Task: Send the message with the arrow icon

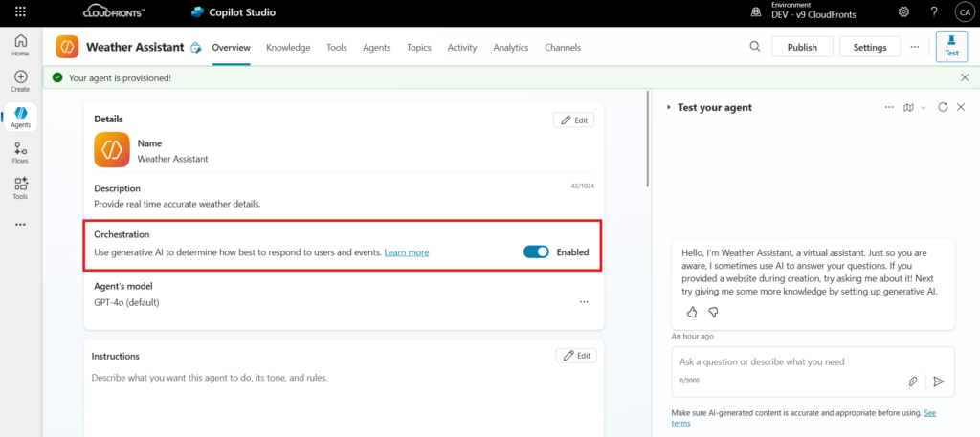Action: (x=938, y=382)
